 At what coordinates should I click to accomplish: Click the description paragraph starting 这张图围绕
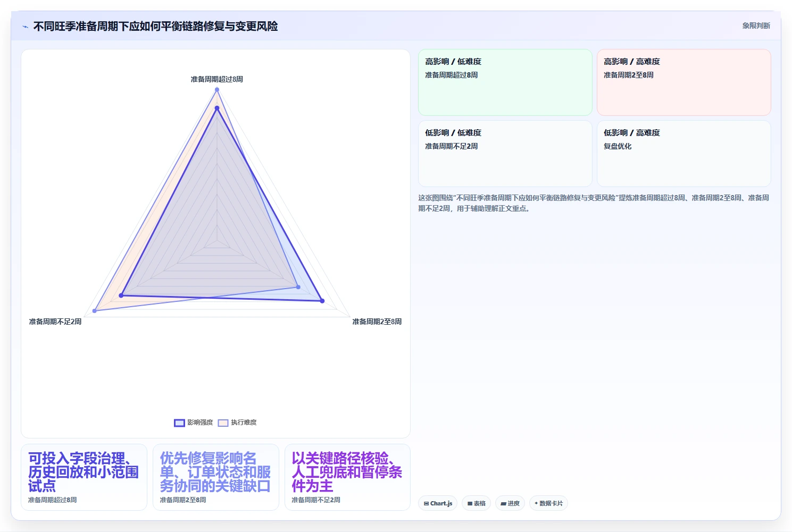click(x=594, y=203)
